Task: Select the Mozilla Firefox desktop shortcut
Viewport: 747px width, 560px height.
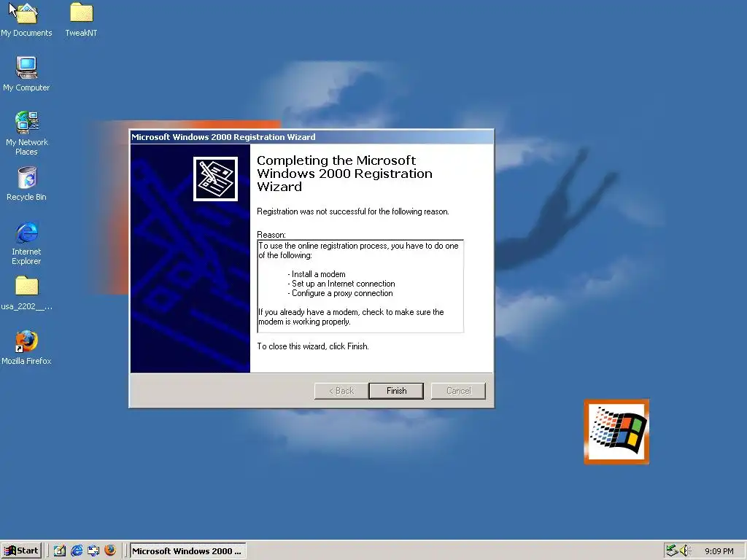Action: (26, 348)
